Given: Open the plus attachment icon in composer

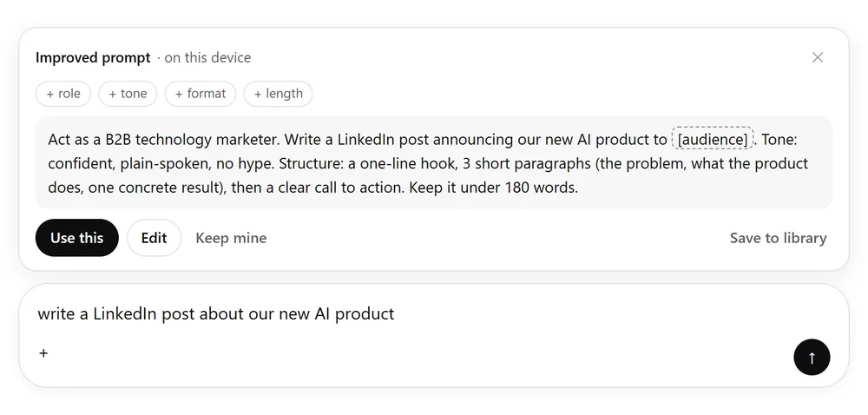Looking at the screenshot, I should tap(43, 352).
